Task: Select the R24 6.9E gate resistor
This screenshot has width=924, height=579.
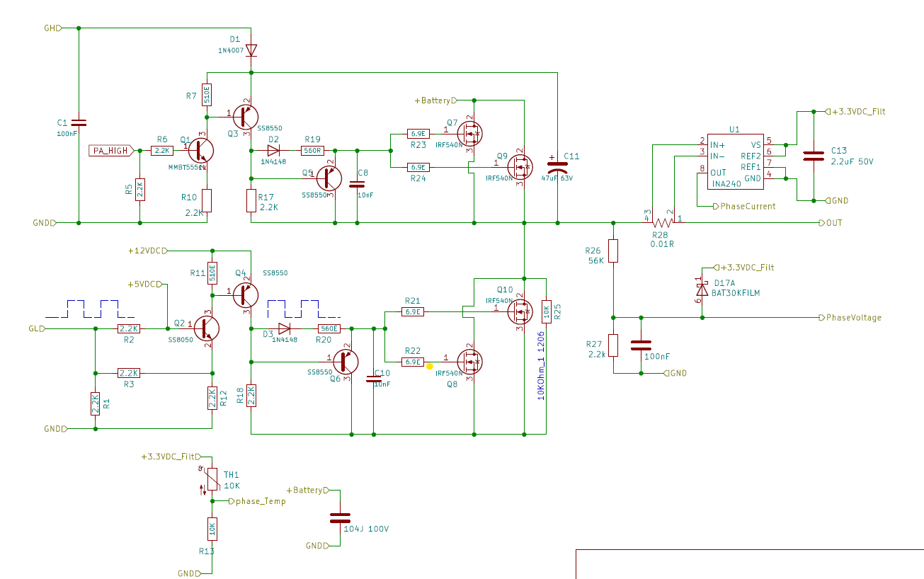Action: (x=418, y=167)
